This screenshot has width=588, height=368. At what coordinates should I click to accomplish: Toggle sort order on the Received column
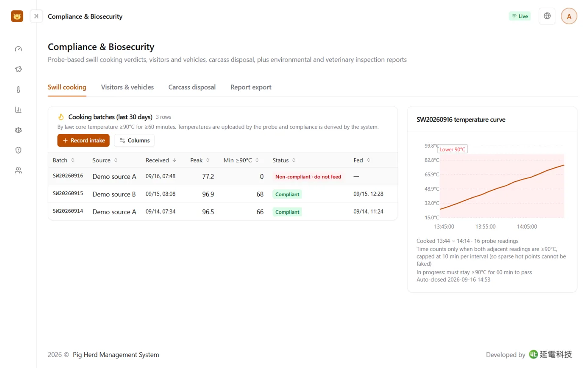point(161,160)
